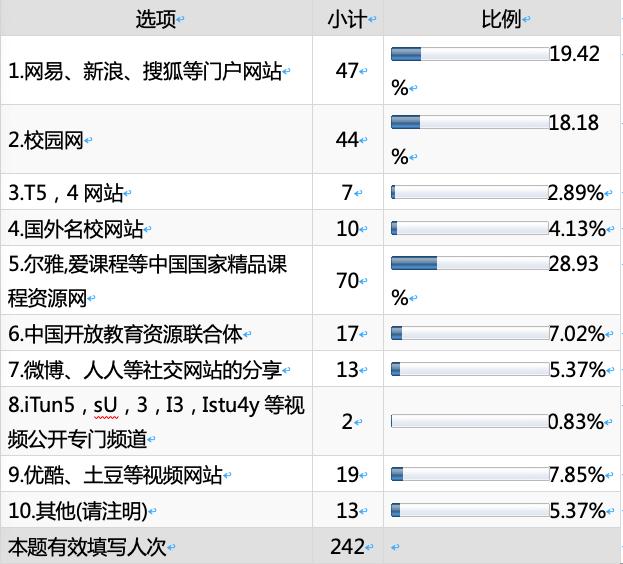Click the 19.42% progress bar
Image resolution: width=623 pixels, height=564 pixels.
coord(469,54)
